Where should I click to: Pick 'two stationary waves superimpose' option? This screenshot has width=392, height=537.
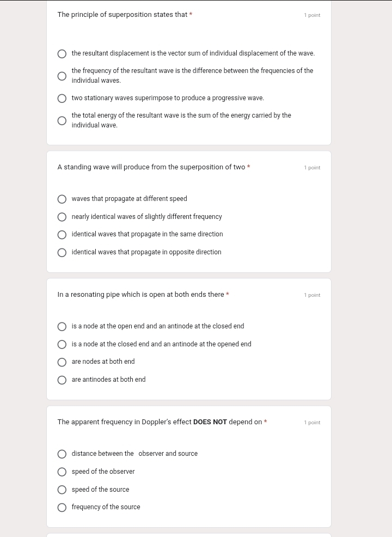tap(62, 99)
